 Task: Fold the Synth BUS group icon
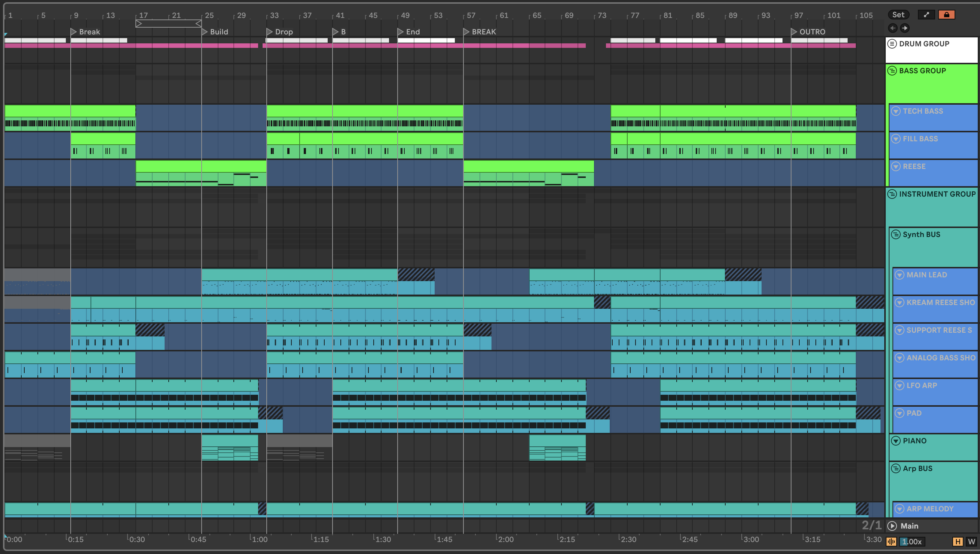895,234
